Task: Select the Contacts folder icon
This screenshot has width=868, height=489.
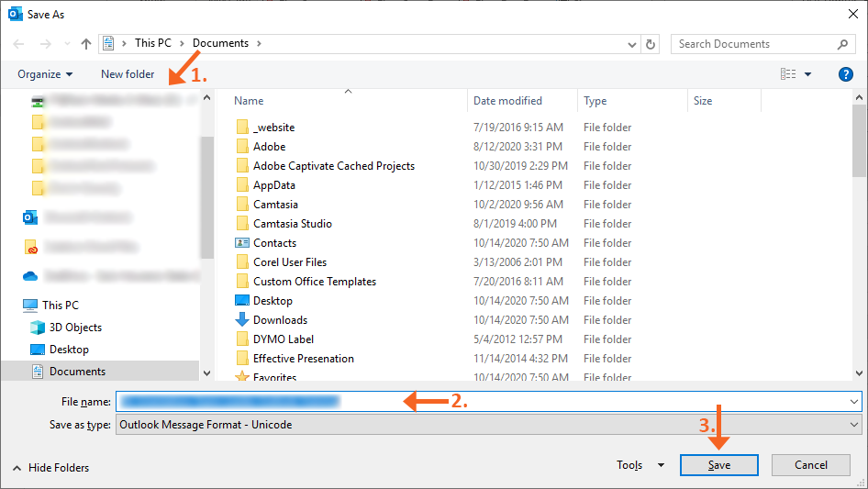Action: tap(242, 243)
